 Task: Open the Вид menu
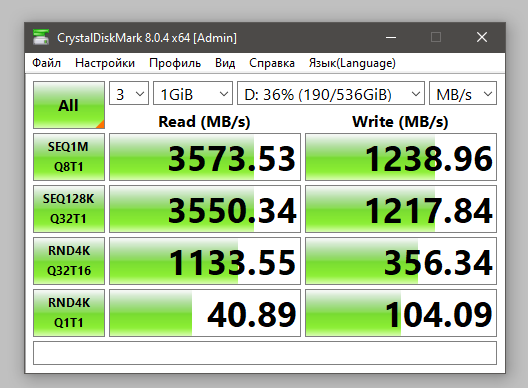point(225,63)
